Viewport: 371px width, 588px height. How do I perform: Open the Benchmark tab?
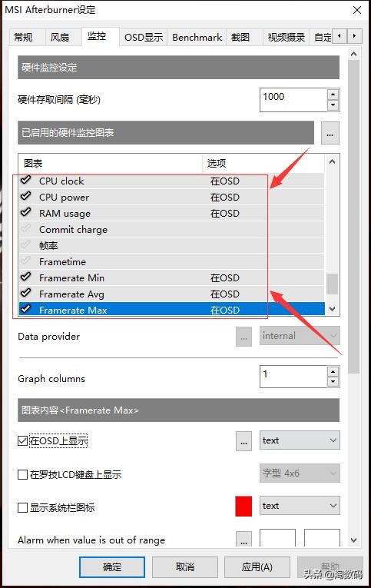(197, 37)
